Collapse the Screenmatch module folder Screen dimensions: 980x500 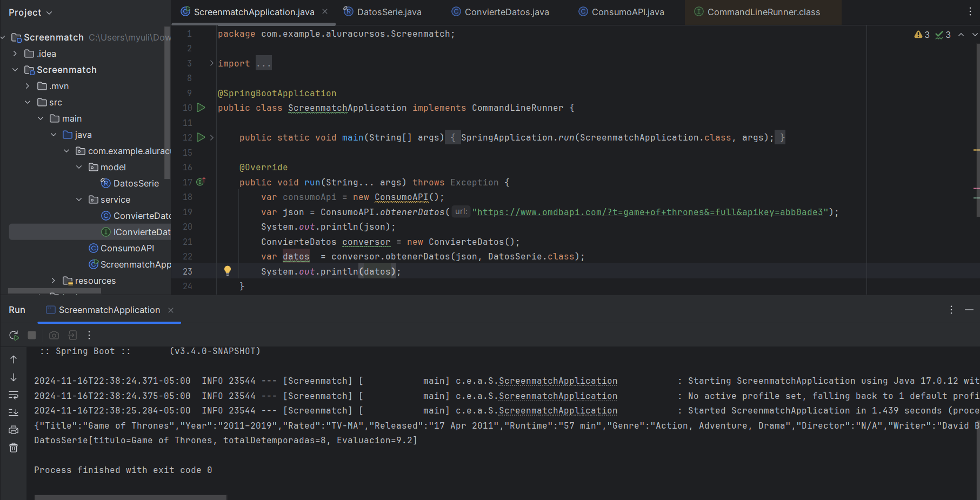(15, 70)
